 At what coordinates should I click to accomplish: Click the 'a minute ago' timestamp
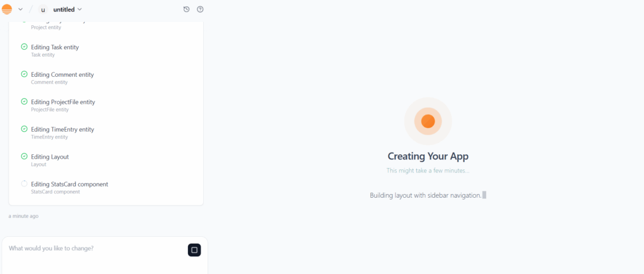(23, 216)
